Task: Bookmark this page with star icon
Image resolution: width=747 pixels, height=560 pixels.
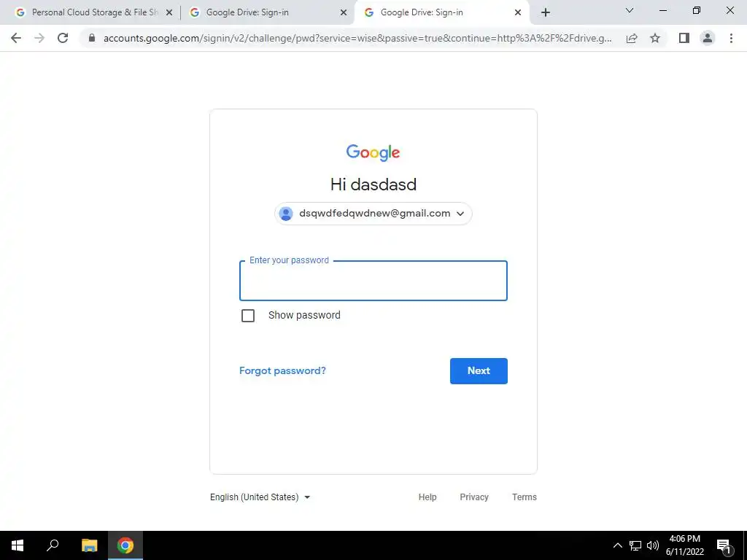Action: click(x=655, y=38)
